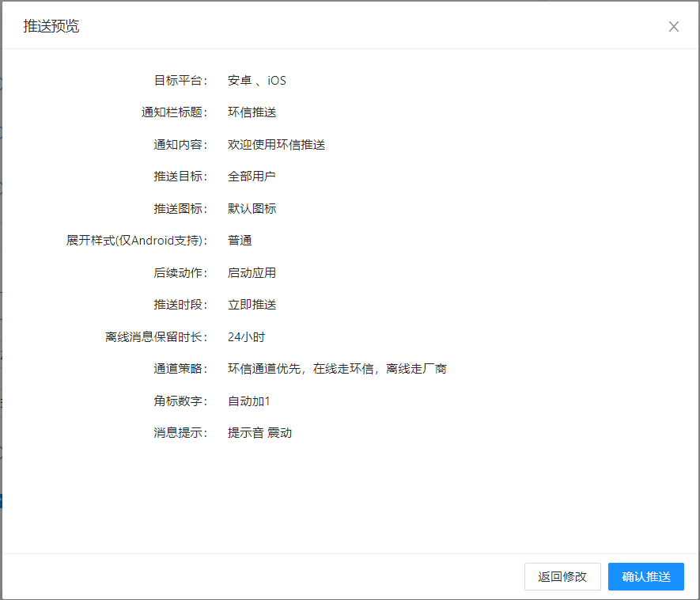Click the 24小时 offline retention value
Screen dimensions: 700x600
click(x=247, y=337)
